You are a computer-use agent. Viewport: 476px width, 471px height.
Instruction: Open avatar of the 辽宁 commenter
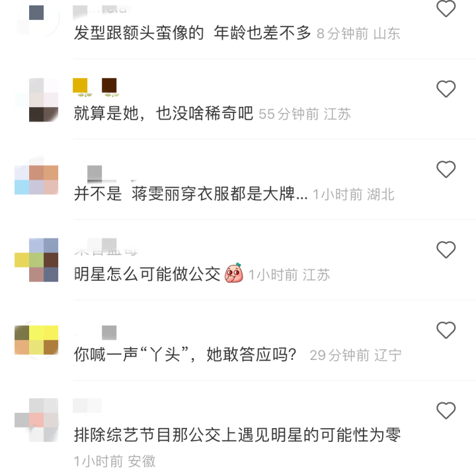click(x=36, y=340)
